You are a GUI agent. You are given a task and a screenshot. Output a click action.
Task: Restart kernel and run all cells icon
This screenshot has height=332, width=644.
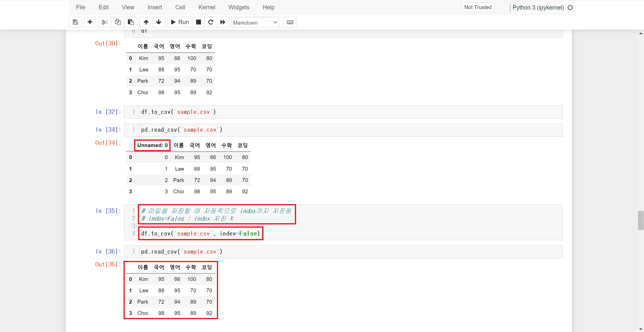pyautogui.click(x=223, y=22)
